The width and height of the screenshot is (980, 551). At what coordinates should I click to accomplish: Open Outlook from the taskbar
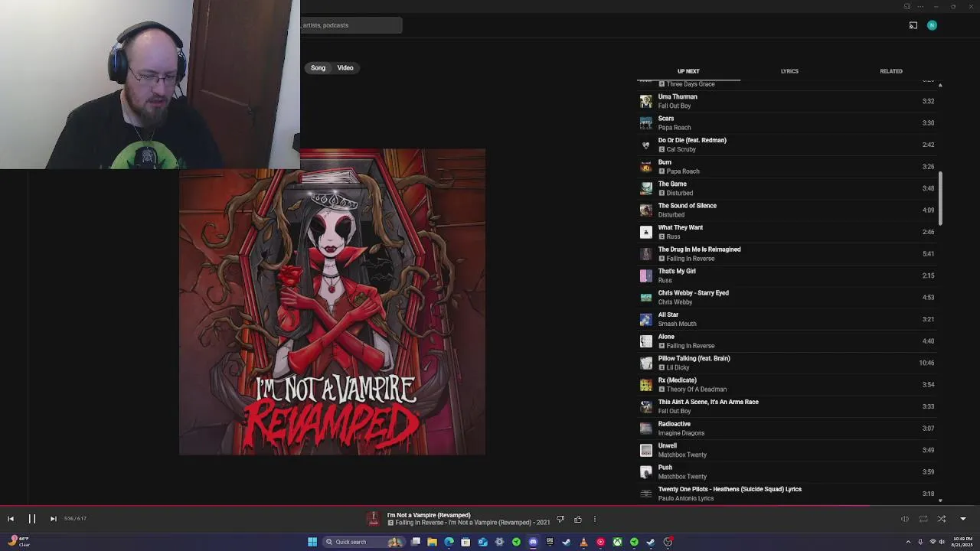[483, 542]
